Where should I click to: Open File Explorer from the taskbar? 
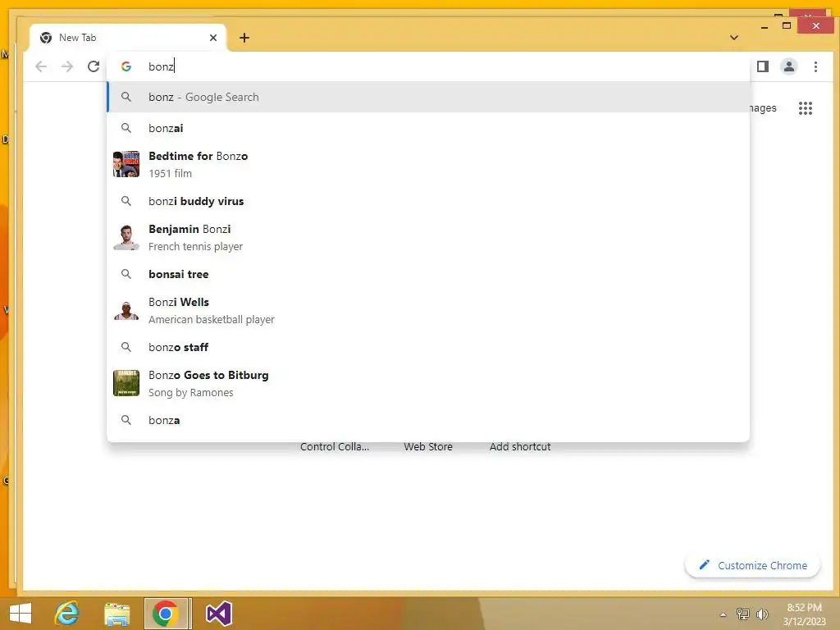coord(116,614)
